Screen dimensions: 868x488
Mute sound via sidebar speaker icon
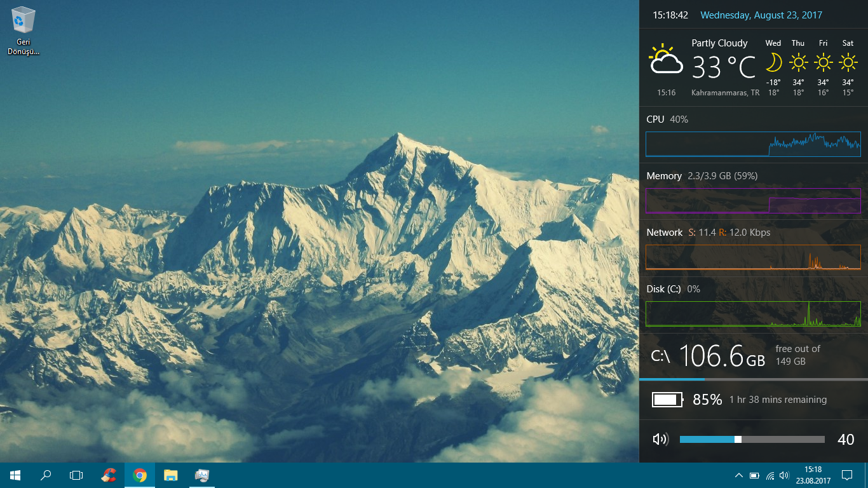click(x=661, y=439)
